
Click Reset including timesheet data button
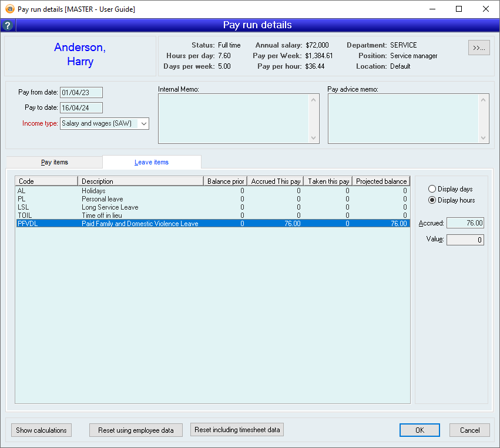coord(237,430)
